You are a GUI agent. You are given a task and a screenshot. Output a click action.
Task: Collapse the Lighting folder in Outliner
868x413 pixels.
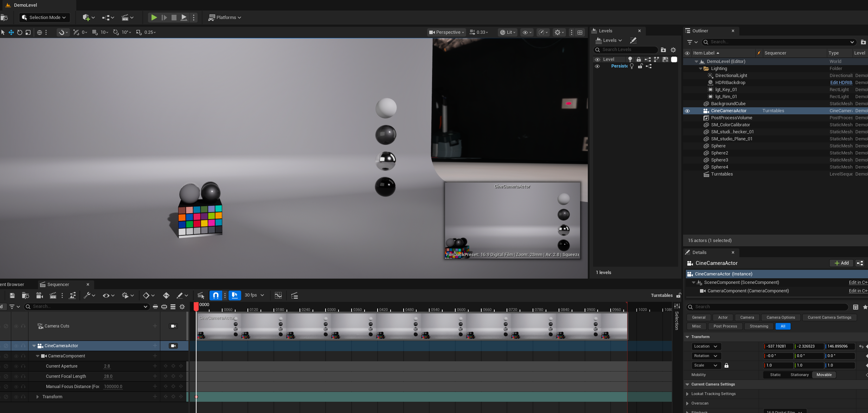(700, 68)
